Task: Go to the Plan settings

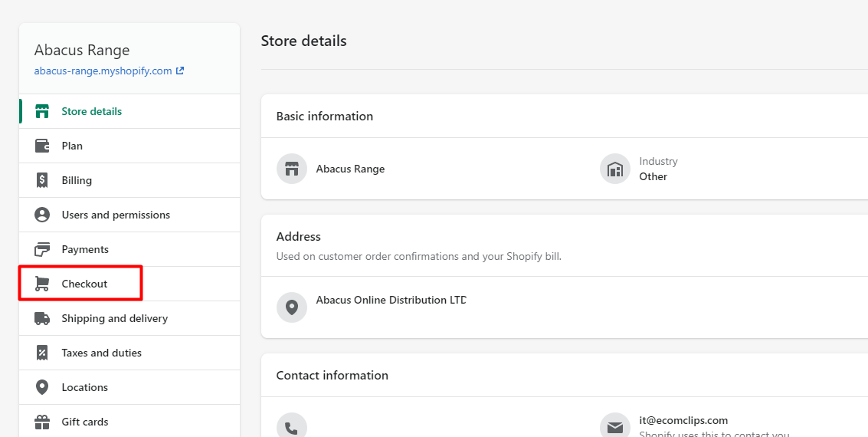Action: click(129, 146)
